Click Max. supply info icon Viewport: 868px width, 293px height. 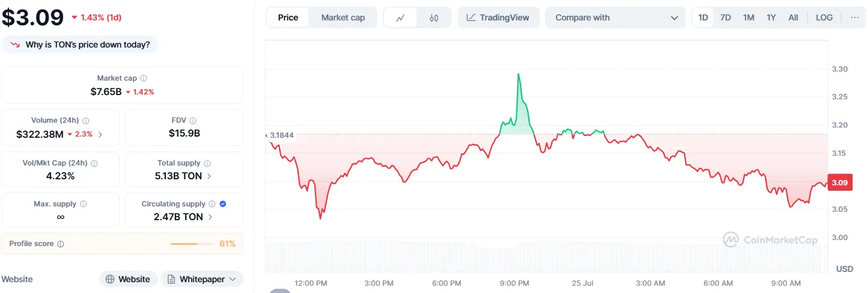pos(84,204)
